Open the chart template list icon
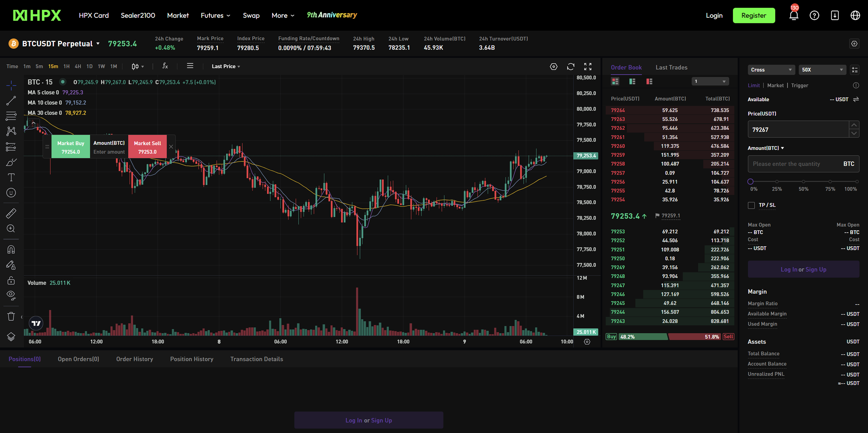 190,66
